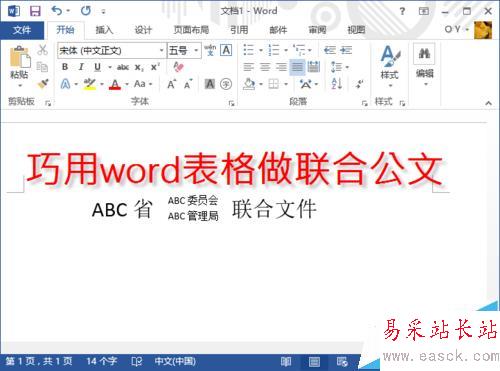Screen dimensions: 500x371
Task: Click the Sort A-Z icon
Action: [x=337, y=84]
